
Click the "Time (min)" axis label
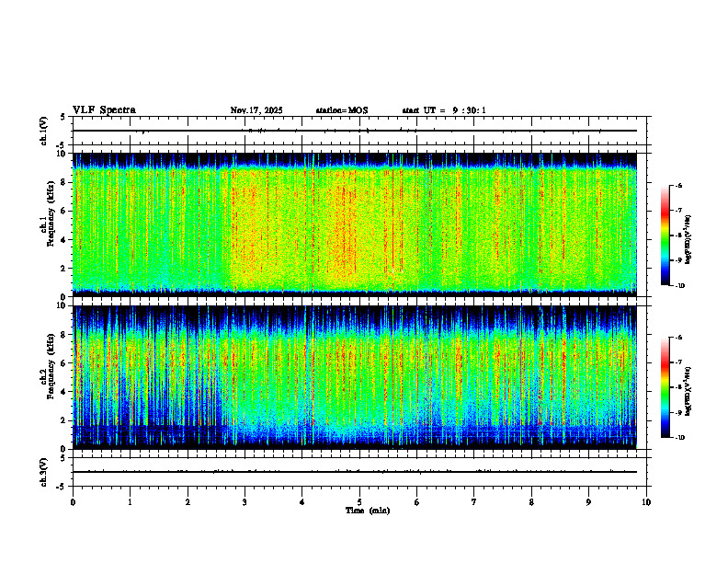(x=368, y=511)
